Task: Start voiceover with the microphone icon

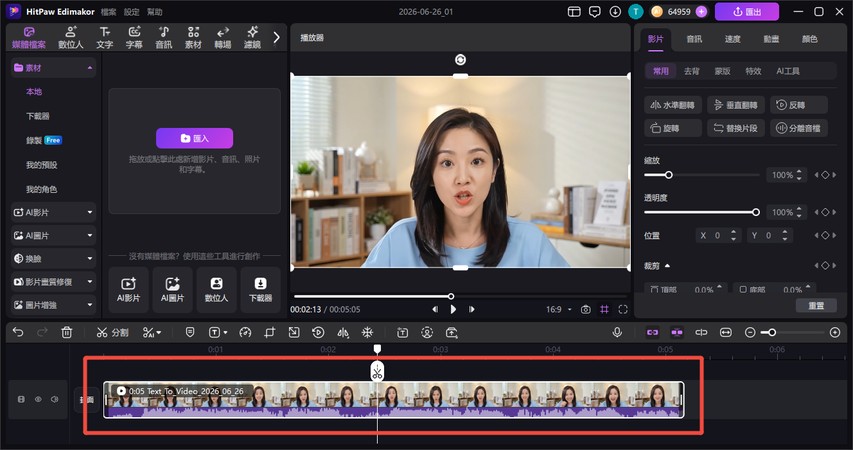Action: (x=617, y=332)
